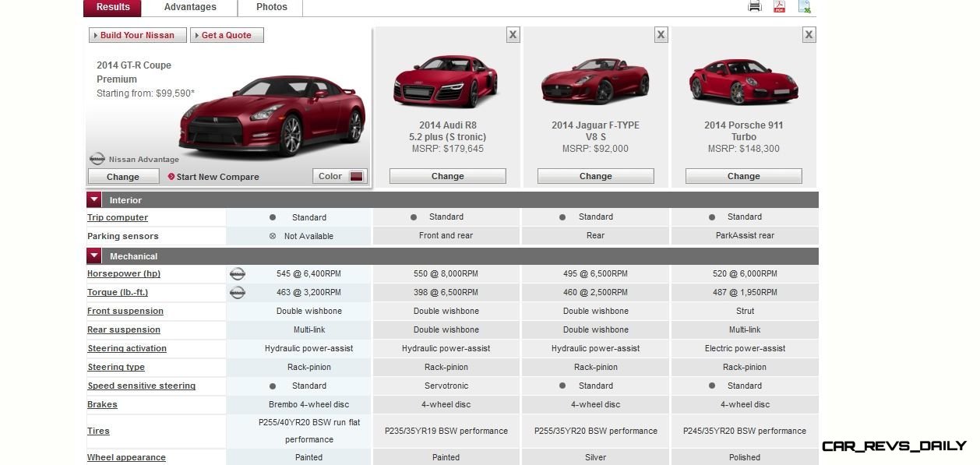Click Audi '550 @ 8,000RPM' value
Screen dimensions: 980x465
click(446, 273)
